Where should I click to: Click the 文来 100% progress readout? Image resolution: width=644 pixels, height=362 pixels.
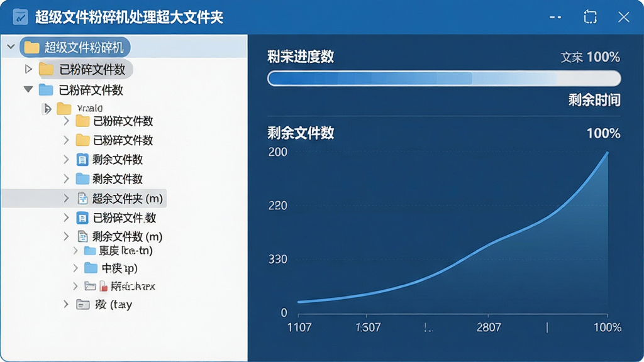coord(590,57)
